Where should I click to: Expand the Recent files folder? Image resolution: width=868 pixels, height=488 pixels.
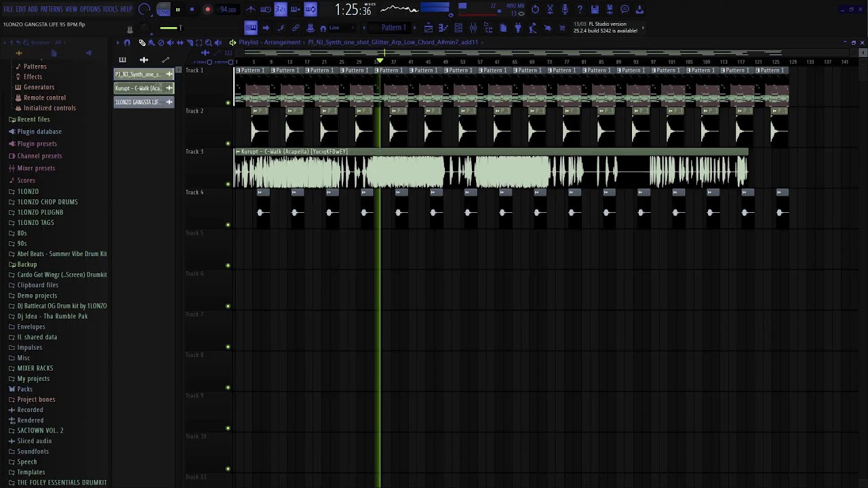click(33, 119)
